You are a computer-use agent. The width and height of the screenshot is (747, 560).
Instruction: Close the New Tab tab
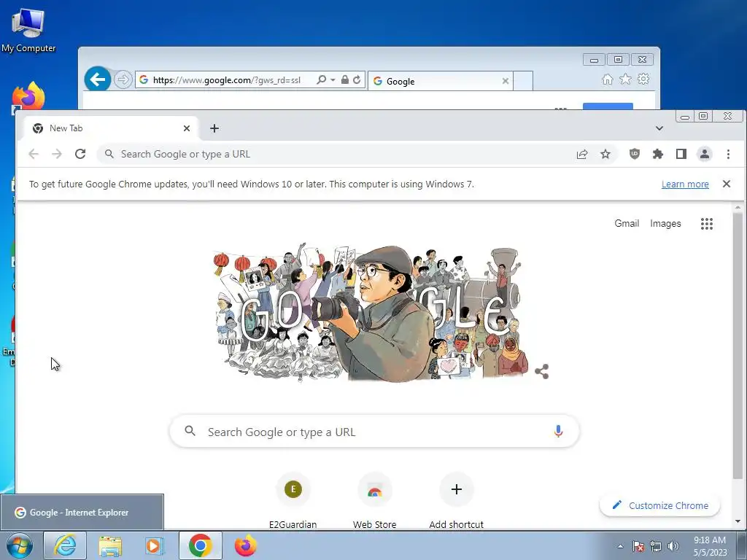tap(187, 128)
